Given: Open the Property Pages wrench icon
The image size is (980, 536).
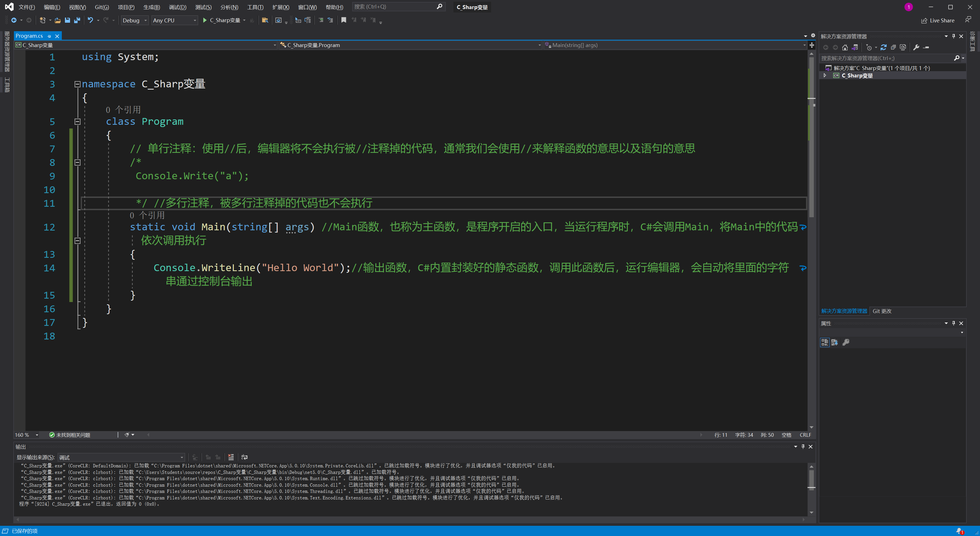Looking at the screenshot, I should [846, 342].
